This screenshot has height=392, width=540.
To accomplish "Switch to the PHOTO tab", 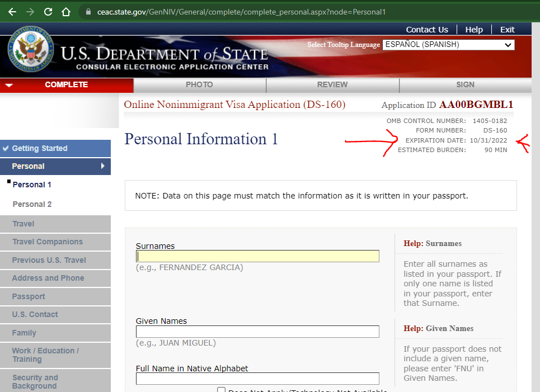I will click(x=199, y=85).
